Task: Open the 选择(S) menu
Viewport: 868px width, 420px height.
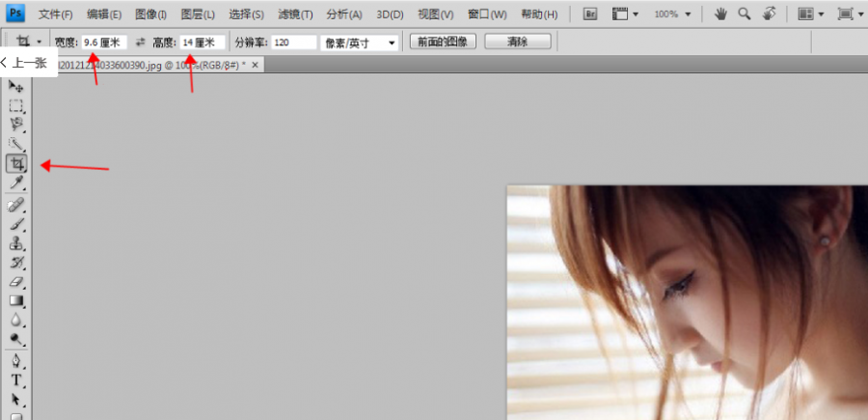Action: (246, 14)
